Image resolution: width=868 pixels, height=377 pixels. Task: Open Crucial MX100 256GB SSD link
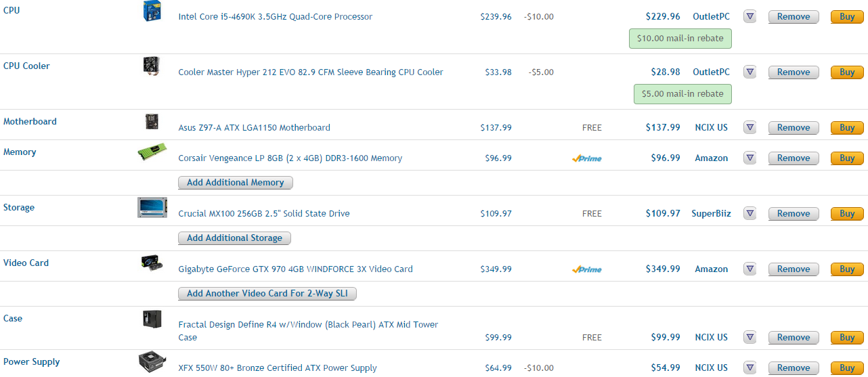pyautogui.click(x=264, y=213)
